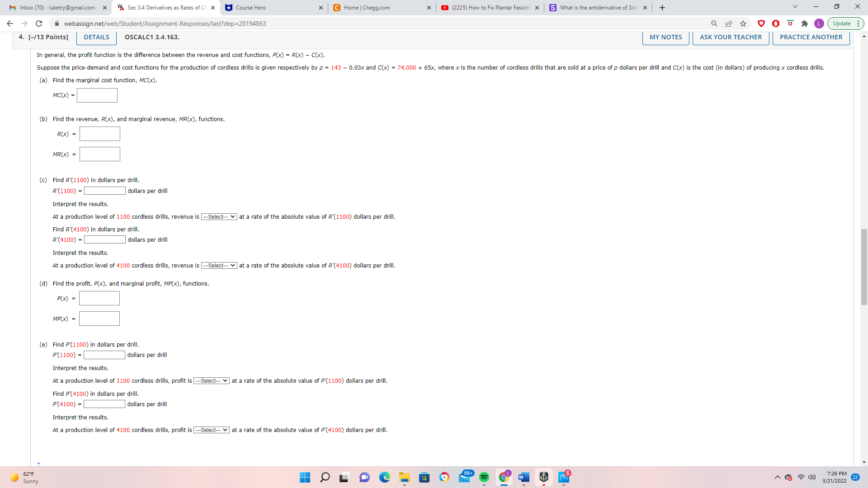
Task: Launch World of Warships from the taskbar
Action: point(544,477)
